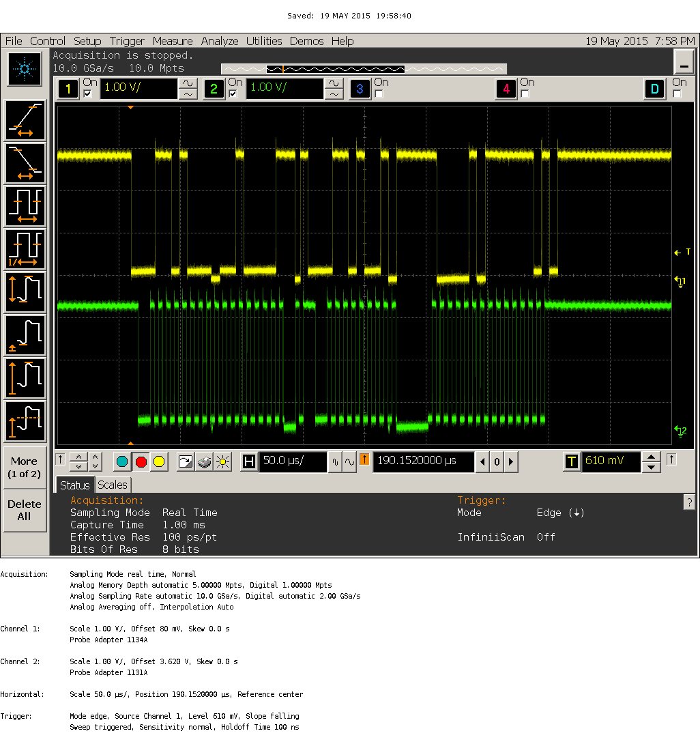
Task: Click the More (1 of 2) button
Action: (x=25, y=468)
